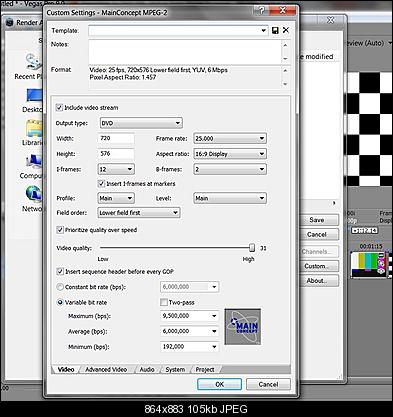The image size is (393, 417).
Task: Open the Field order dropdown
Action: [x=139, y=213]
